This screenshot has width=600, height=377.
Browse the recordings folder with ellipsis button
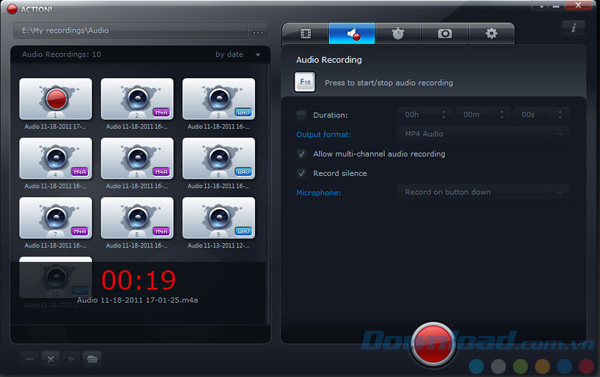pyautogui.click(x=258, y=31)
